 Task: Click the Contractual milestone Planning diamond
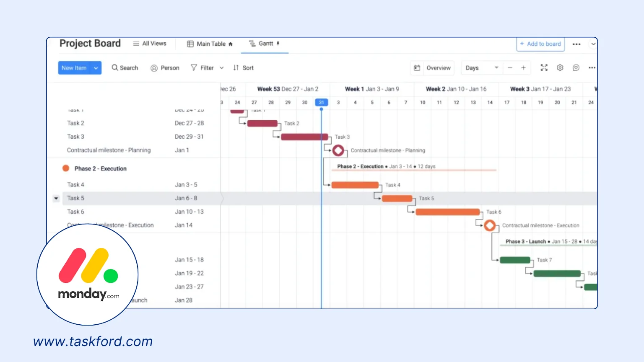coord(338,150)
